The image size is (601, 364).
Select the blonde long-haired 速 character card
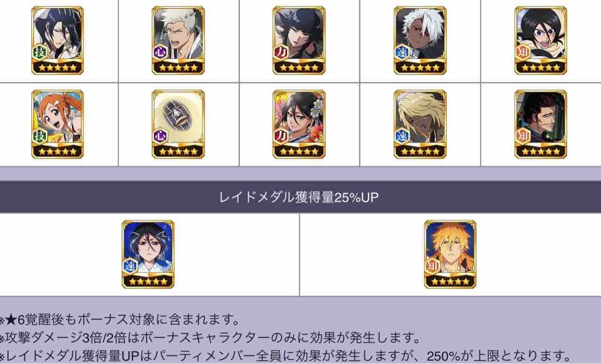(420, 124)
